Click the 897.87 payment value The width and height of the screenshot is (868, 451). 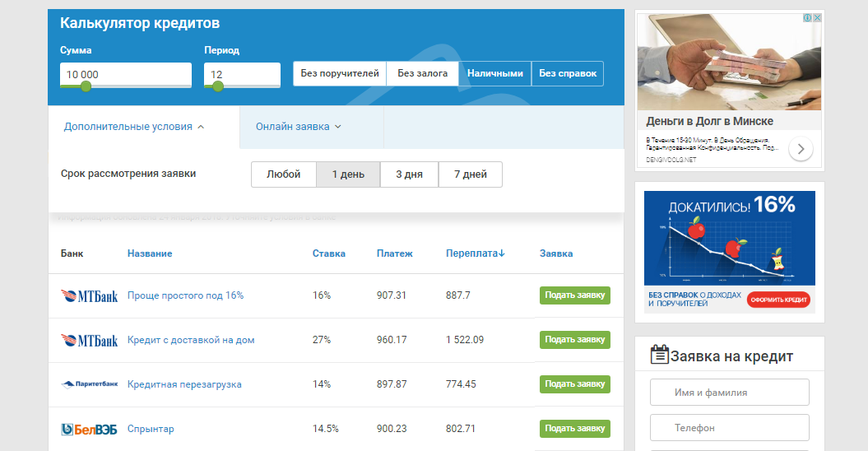(x=392, y=384)
